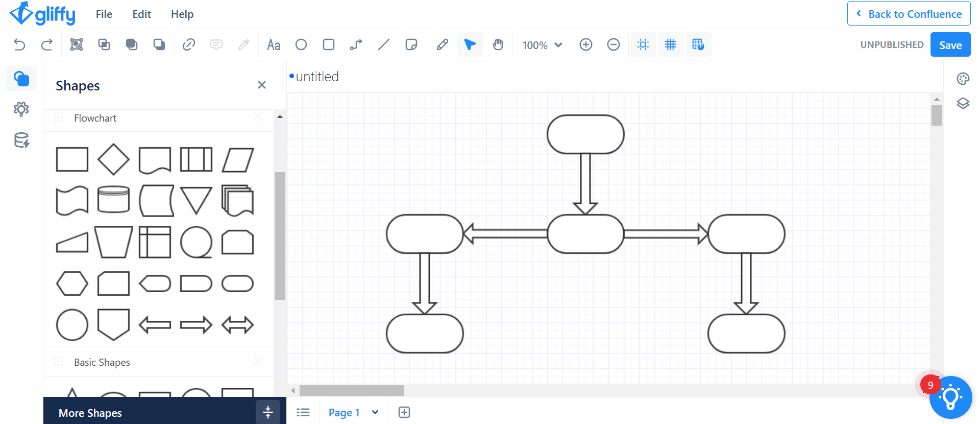Image resolution: width=980 pixels, height=424 pixels.
Task: Open the Layers panel icon
Action: [963, 104]
